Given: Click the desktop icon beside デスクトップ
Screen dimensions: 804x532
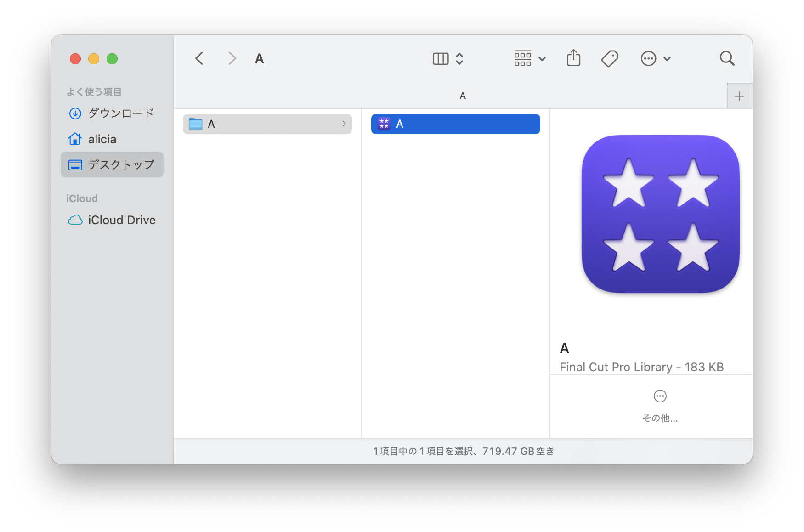Looking at the screenshot, I should click(75, 165).
